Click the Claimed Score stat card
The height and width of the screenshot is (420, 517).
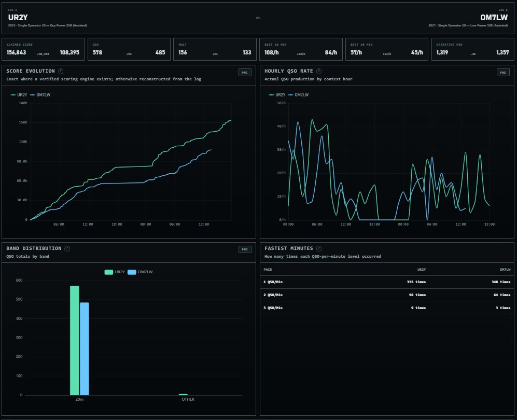43,49
